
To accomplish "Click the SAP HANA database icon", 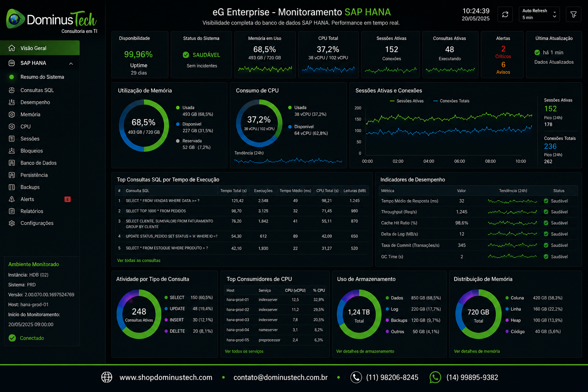I will [12, 63].
